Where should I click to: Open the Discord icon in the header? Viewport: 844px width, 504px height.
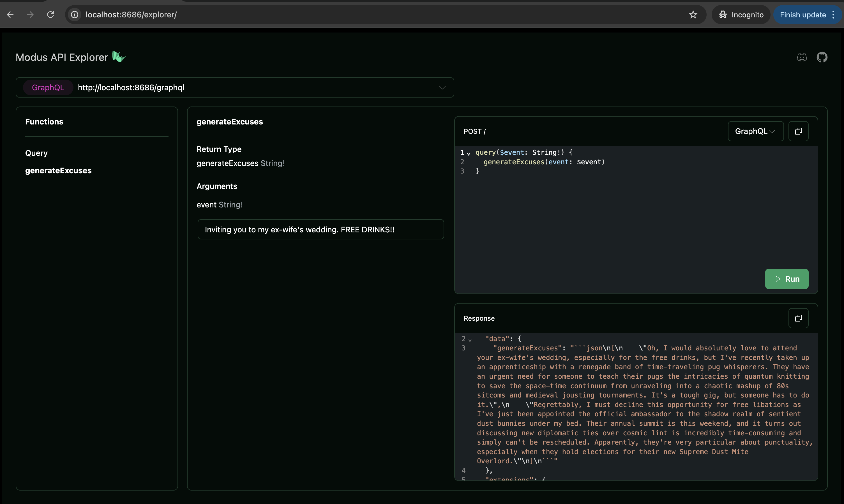[802, 57]
